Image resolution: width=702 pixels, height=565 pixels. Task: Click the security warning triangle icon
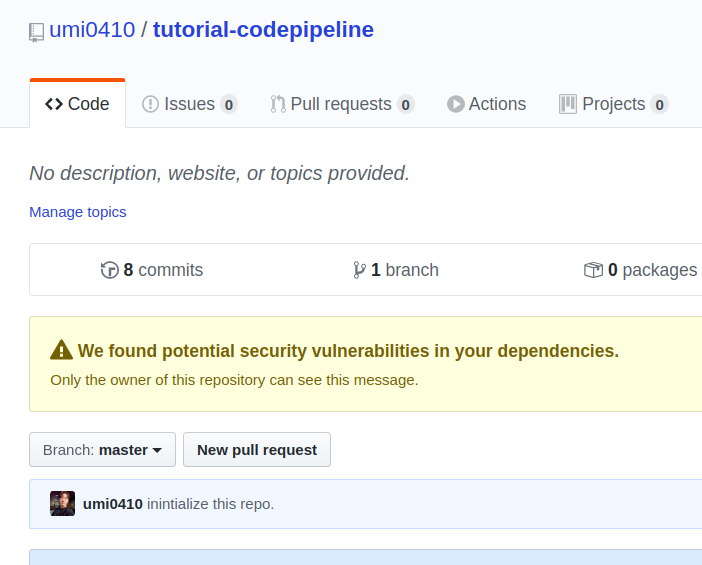tap(62, 350)
